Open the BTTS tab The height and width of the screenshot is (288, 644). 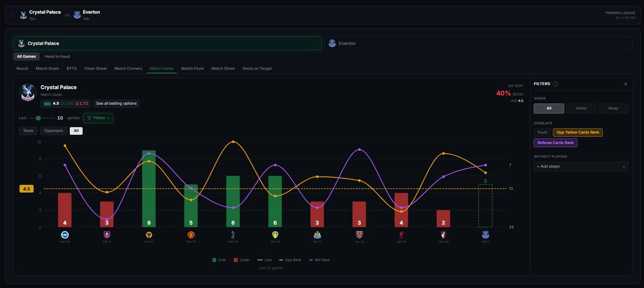[71, 68]
